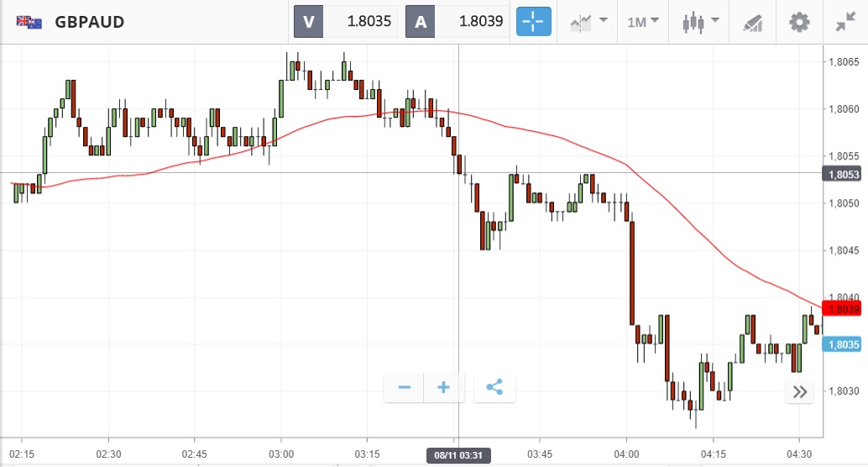Zoom in the chart with plus

click(444, 387)
